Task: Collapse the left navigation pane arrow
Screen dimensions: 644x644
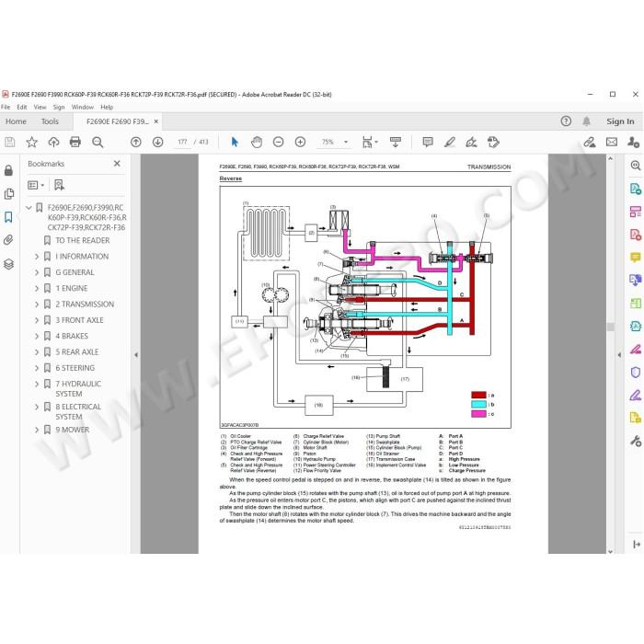Action: (x=136, y=355)
